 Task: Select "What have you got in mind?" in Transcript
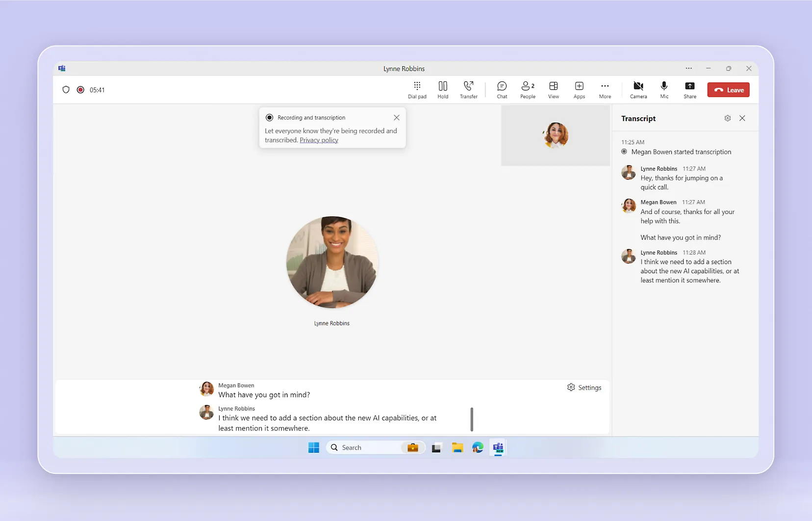[681, 237]
